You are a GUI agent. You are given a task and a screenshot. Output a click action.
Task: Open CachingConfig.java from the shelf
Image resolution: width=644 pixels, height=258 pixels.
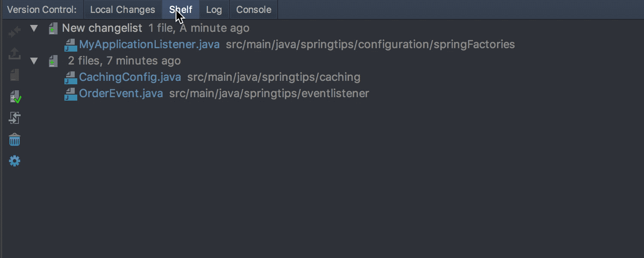pos(130,77)
